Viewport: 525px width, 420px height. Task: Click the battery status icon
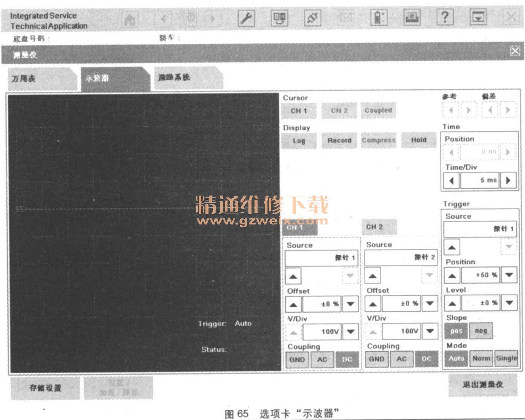[379, 18]
